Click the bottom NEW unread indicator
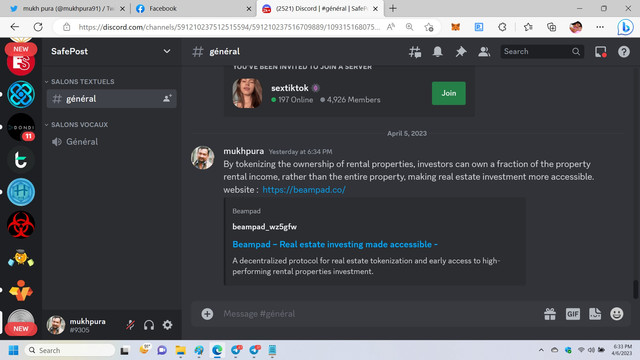The height and width of the screenshot is (360, 640). coord(21,329)
